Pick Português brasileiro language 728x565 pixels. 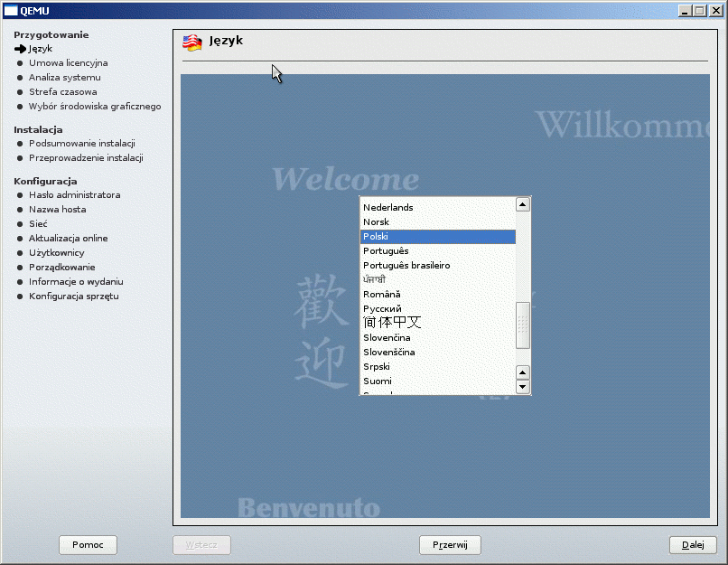tap(406, 266)
